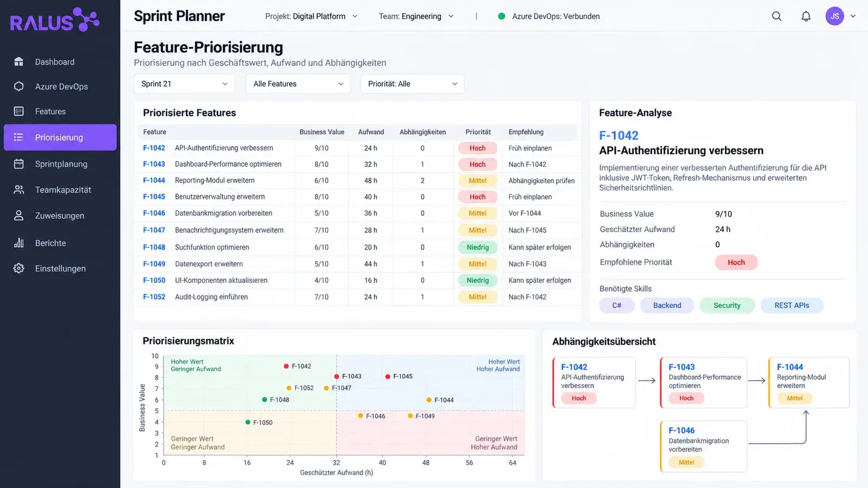Open Teamkapazität in the sidebar
Viewport: 868px width, 488px height.
click(x=60, y=190)
